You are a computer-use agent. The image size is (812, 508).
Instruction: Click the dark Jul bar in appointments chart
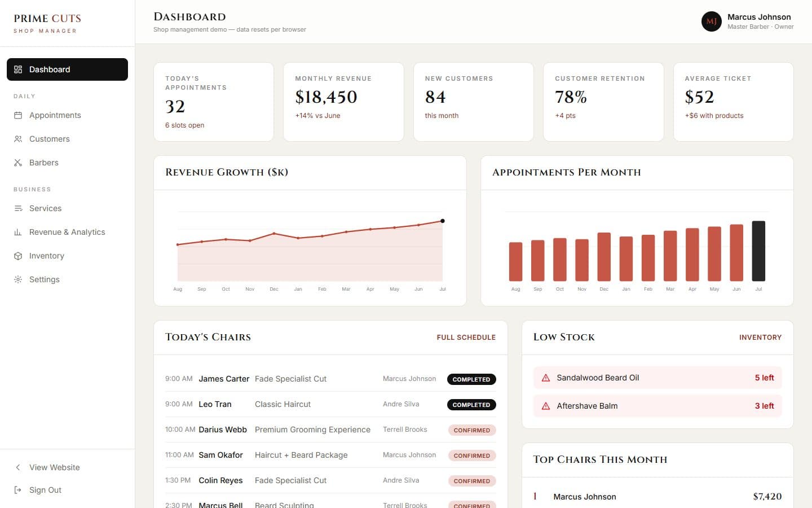(758, 251)
